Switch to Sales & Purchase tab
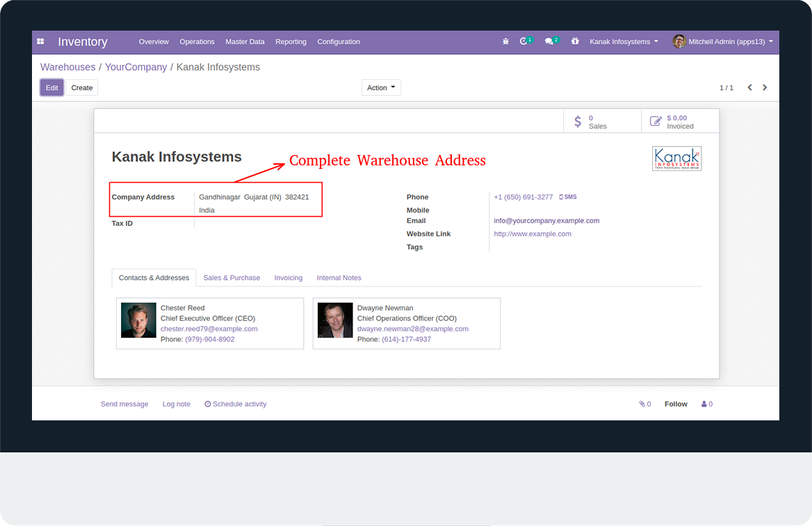Viewport: 812px width, 526px height. [x=232, y=277]
